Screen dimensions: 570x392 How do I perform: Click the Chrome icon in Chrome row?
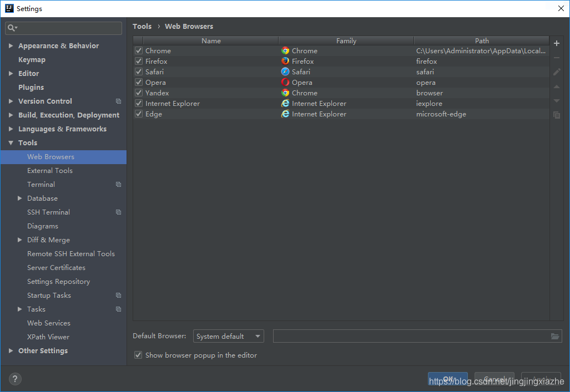coord(285,51)
